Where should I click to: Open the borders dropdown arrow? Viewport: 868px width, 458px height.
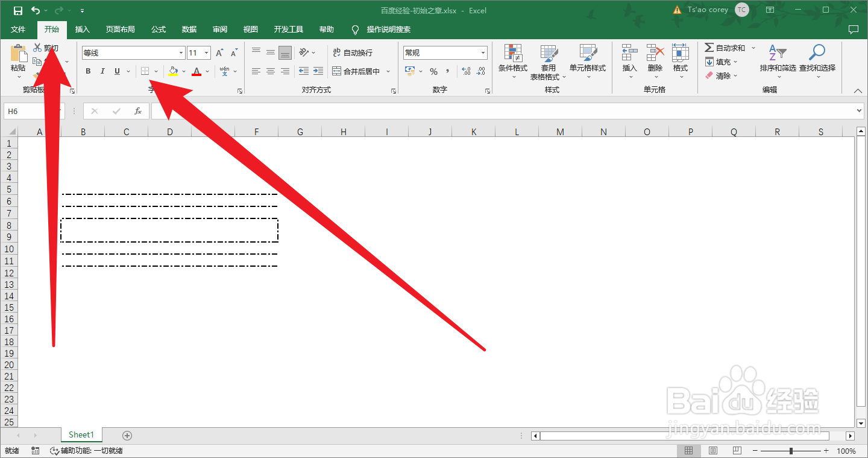click(x=156, y=71)
